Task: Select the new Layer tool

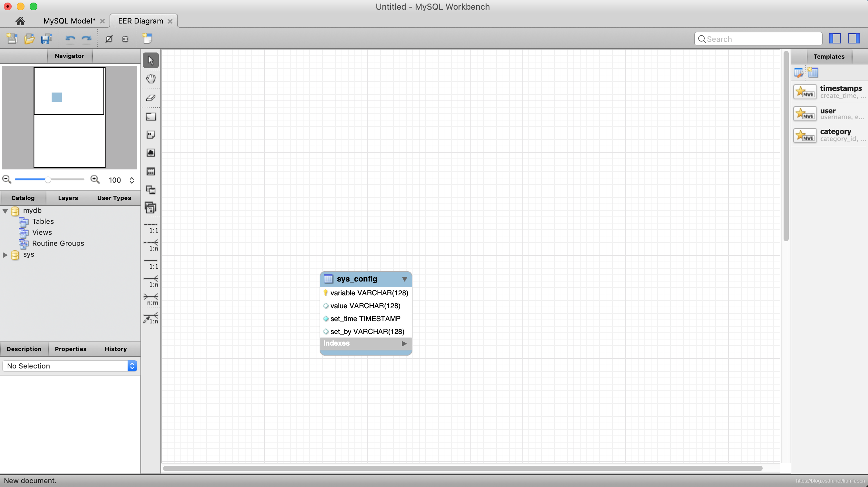Action: coord(150,117)
